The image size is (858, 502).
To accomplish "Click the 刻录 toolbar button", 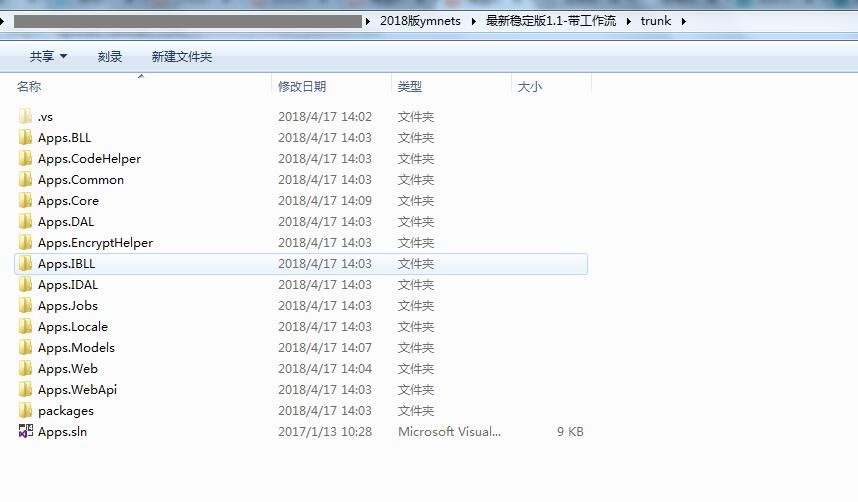I will pyautogui.click(x=109, y=56).
